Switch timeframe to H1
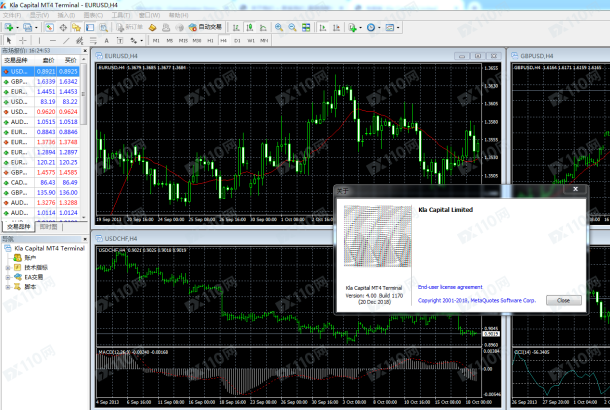 click(210, 40)
